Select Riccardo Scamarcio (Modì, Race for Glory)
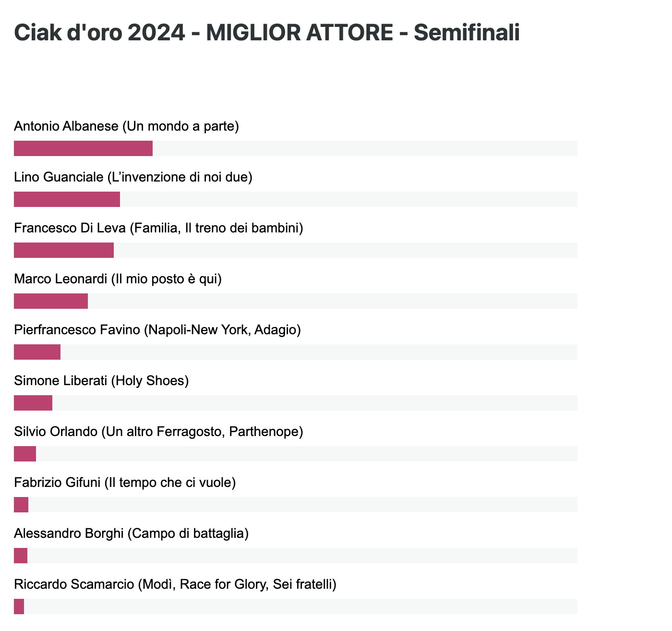Screen dimensions: 672x631 175,584
